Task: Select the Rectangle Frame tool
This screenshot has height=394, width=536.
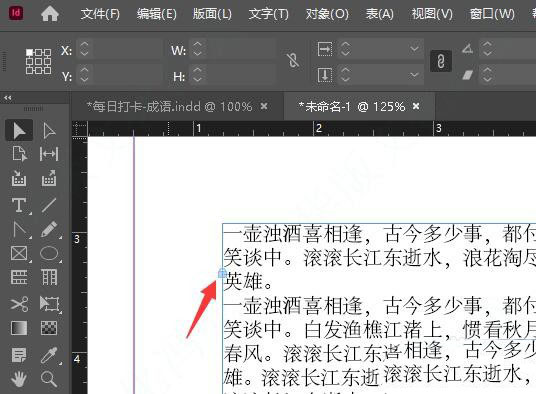Action: [x=19, y=254]
